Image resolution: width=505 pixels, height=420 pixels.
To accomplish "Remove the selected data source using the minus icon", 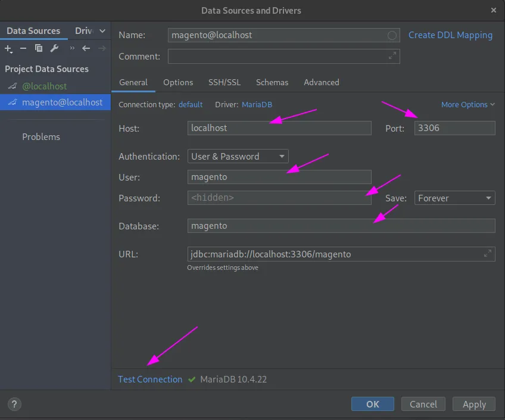I will coord(23,48).
